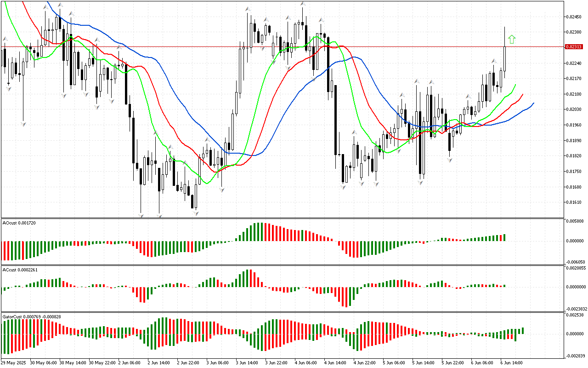Click the down fractal below the 29 May long wick
The image size is (588, 368).
pos(23,124)
